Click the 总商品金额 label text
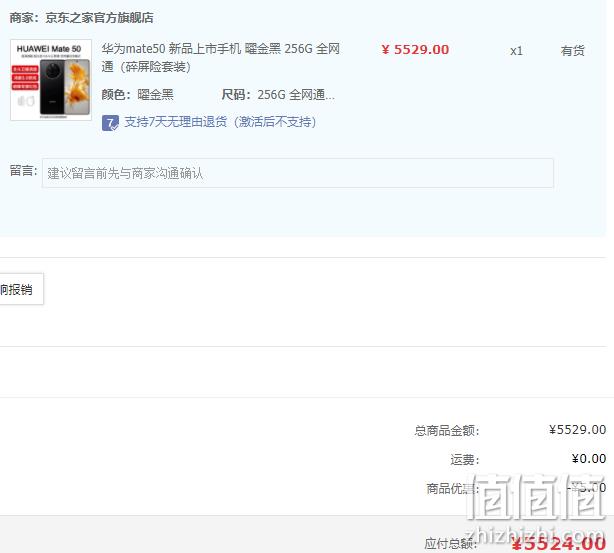Screen dimensions: 614x553 tap(447, 430)
